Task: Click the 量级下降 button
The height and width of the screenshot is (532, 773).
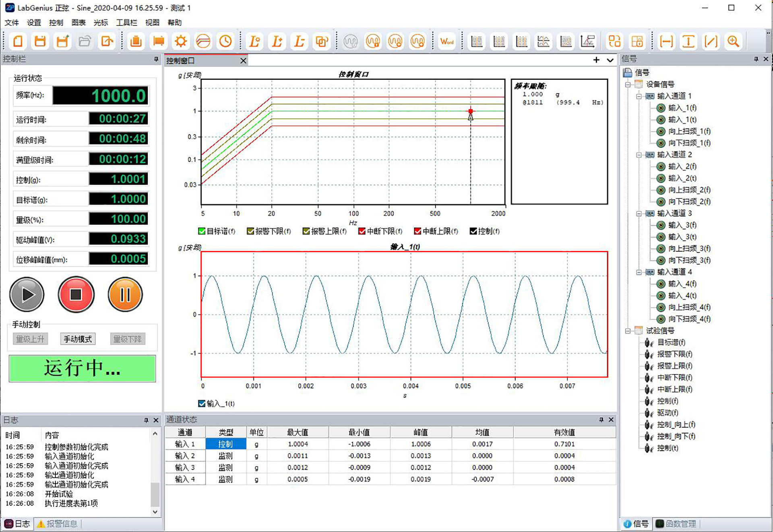Action: tap(127, 339)
